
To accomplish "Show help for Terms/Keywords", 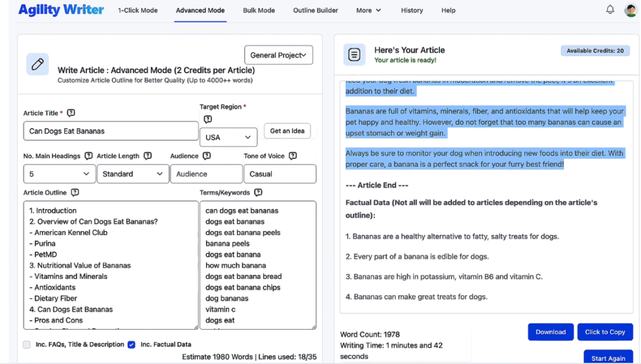I will point(258,193).
